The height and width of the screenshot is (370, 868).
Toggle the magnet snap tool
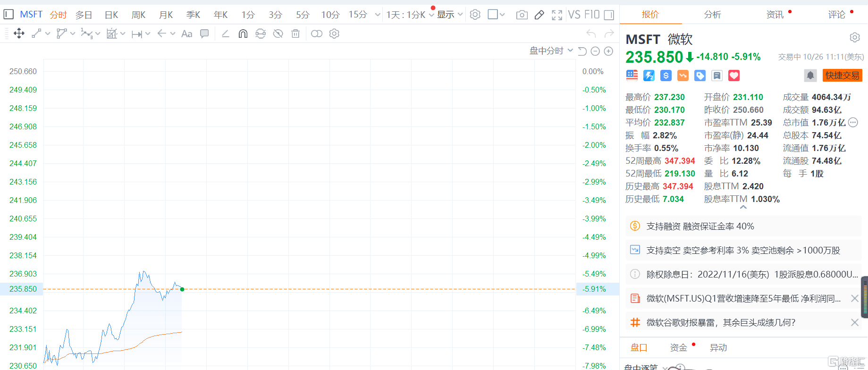click(243, 34)
